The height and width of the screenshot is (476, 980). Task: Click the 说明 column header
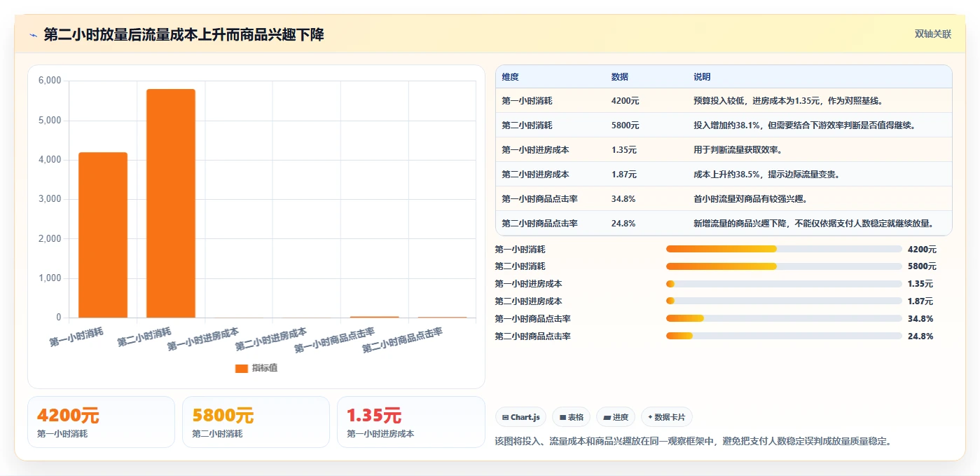[702, 77]
